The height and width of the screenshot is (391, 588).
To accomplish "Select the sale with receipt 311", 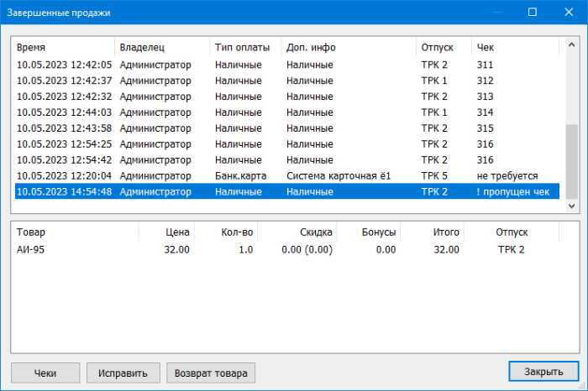I will click(x=286, y=65).
